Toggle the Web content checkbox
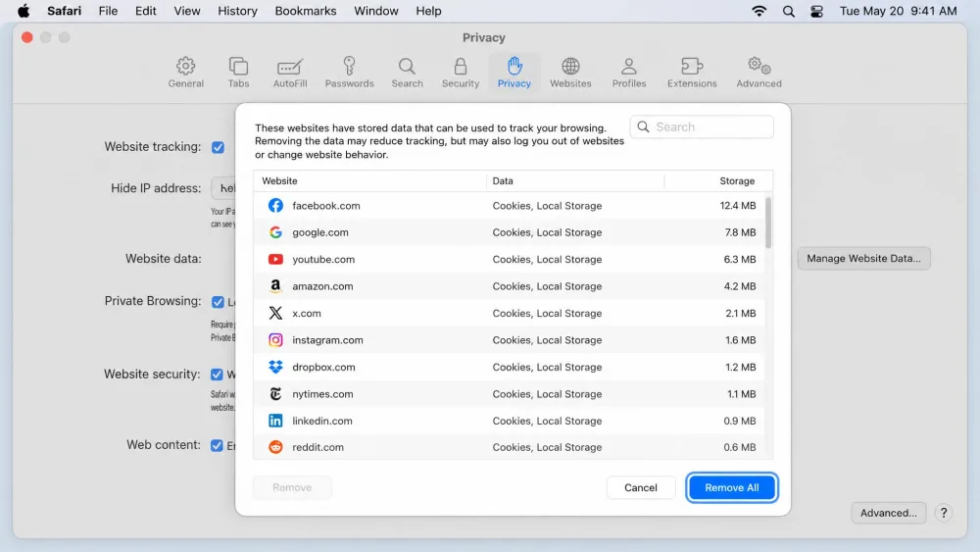980x552 pixels. pos(217,446)
